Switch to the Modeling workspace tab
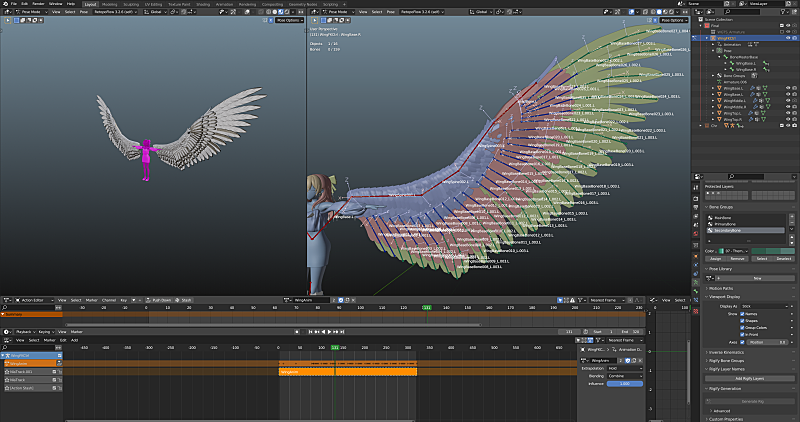 110,4
